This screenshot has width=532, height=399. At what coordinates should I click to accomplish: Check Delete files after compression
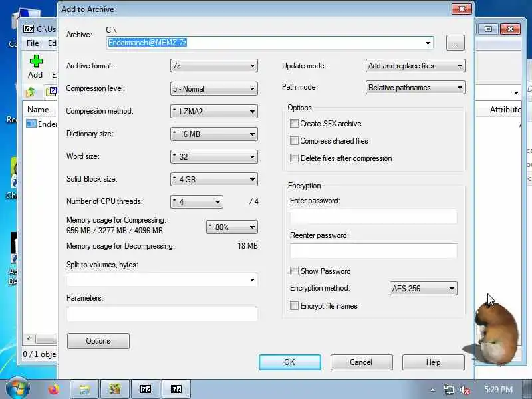click(294, 158)
